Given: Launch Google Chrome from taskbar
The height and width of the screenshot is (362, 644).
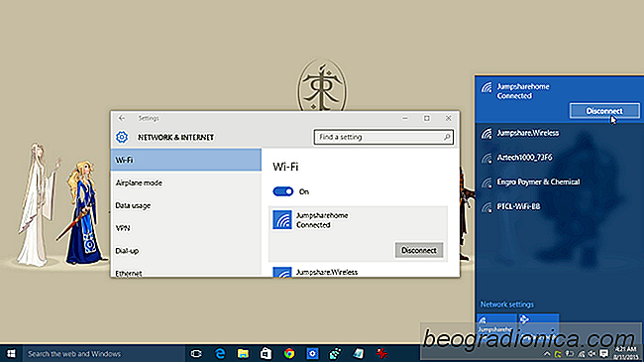Looking at the screenshot, I should 289,353.
